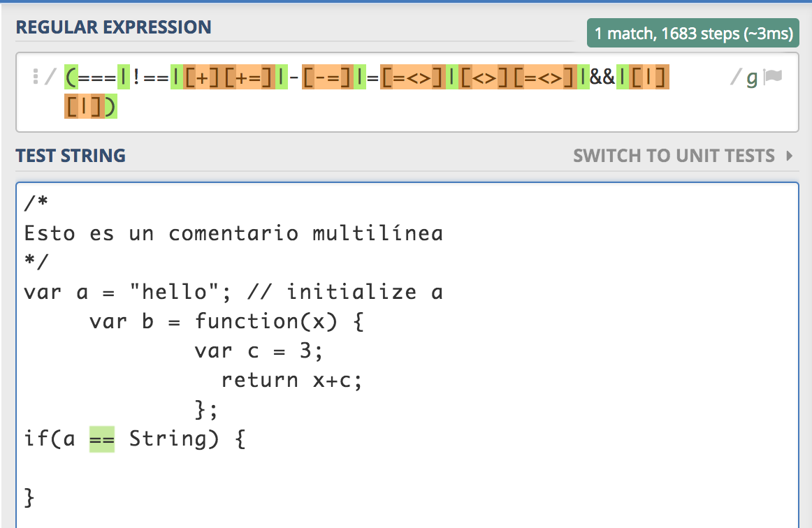Click the '1 match, 1683 steps' badge
This screenshot has width=812, height=528.
pos(693,33)
